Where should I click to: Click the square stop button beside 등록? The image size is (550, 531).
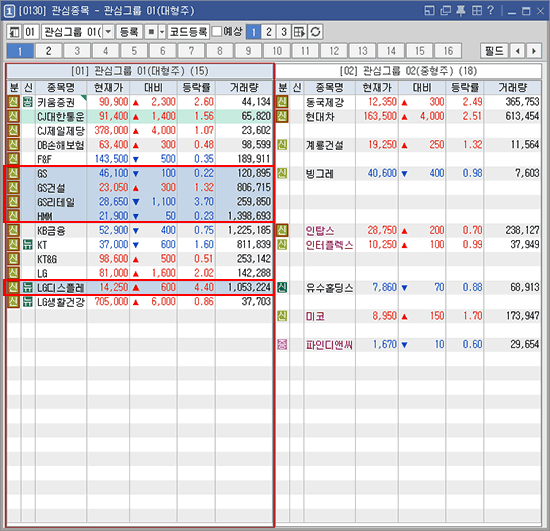point(151,32)
